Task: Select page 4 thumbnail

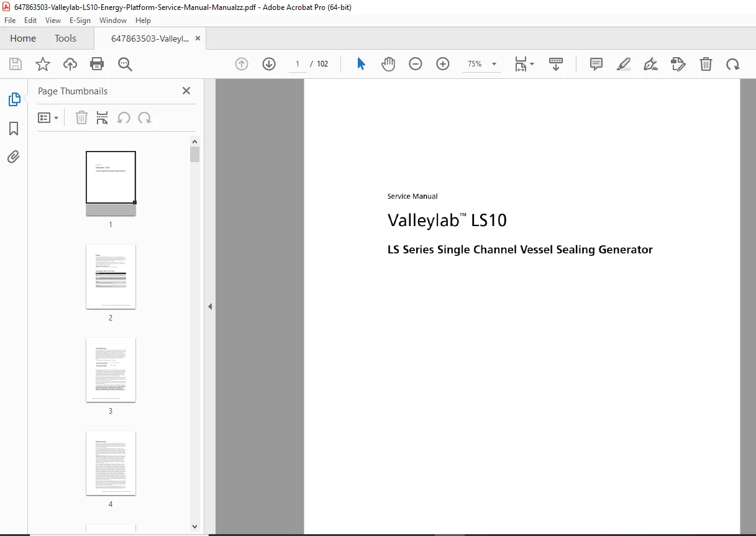Action: coord(111,463)
